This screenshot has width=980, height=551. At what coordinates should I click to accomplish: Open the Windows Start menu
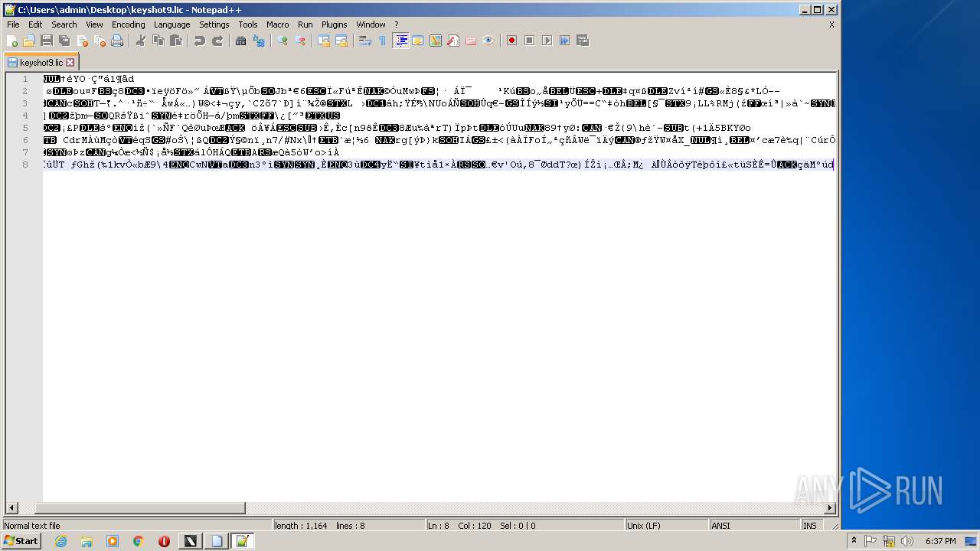(21, 541)
